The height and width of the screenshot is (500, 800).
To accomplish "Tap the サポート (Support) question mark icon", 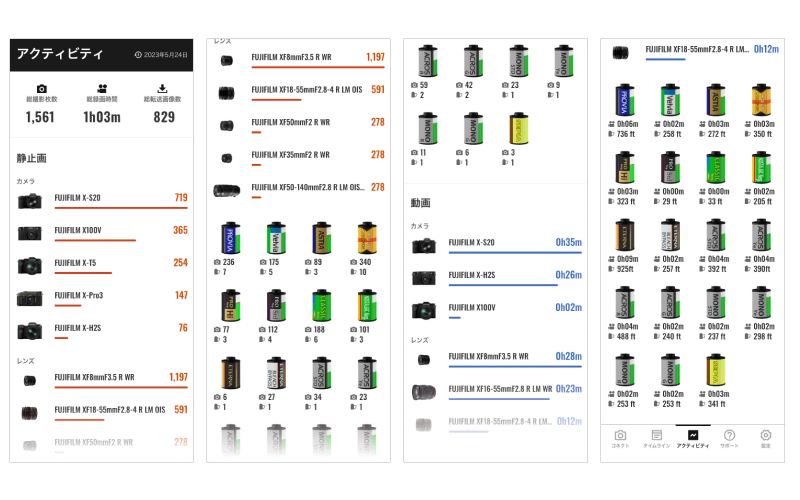I will [x=729, y=437].
